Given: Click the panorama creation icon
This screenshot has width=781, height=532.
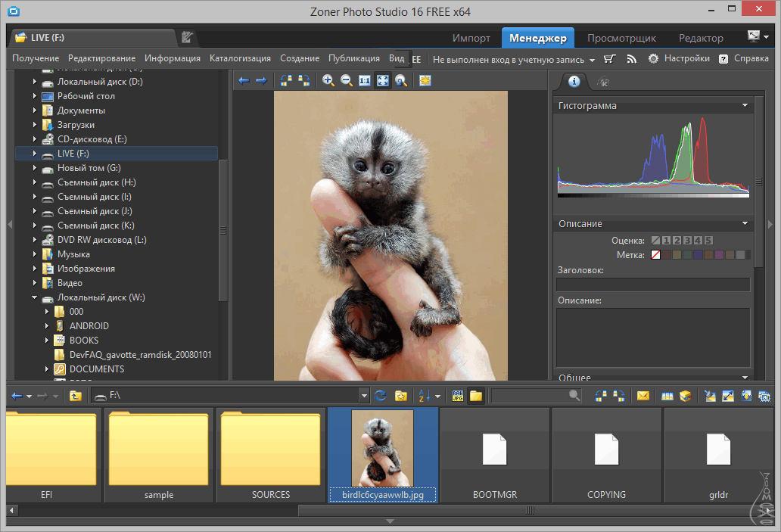Looking at the screenshot, I should click(x=667, y=396).
